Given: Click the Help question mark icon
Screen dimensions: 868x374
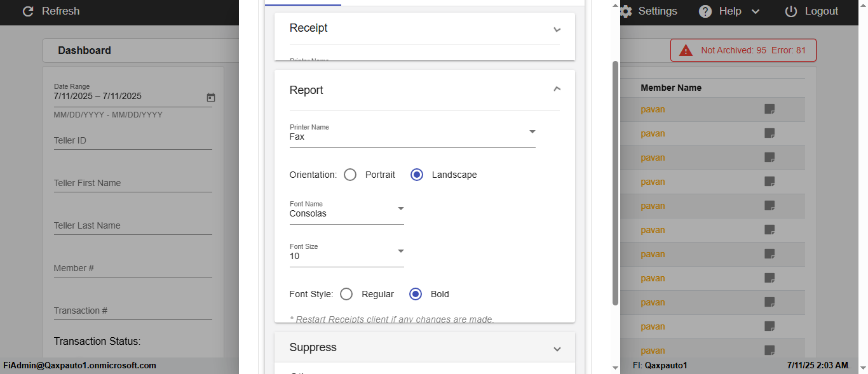Looking at the screenshot, I should (x=705, y=11).
